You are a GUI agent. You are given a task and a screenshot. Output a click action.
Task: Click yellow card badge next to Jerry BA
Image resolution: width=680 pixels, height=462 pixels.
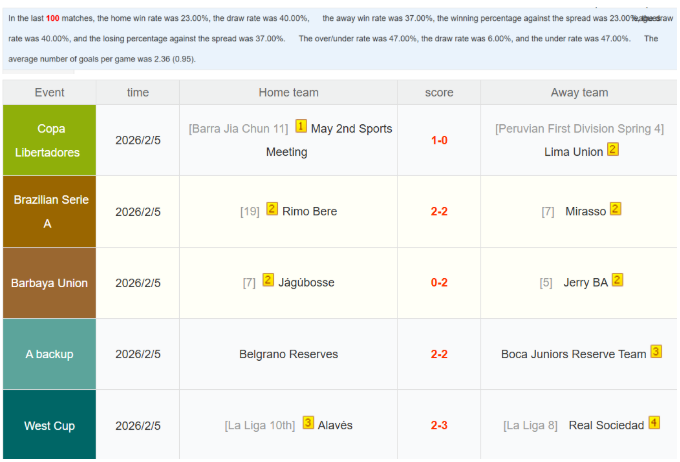(x=618, y=281)
